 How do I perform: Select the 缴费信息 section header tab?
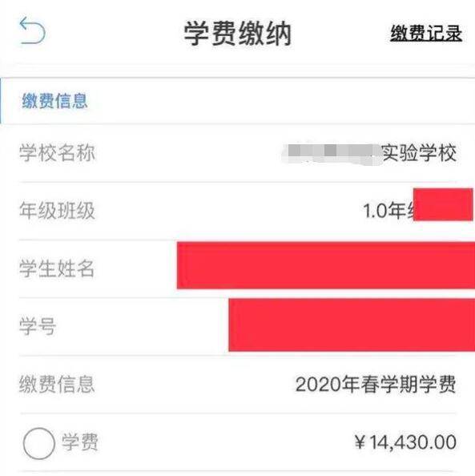[x=54, y=101]
